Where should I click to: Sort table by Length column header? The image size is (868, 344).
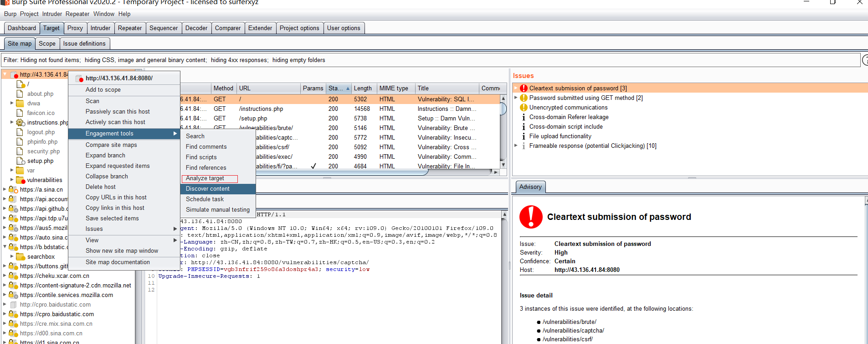(x=363, y=89)
